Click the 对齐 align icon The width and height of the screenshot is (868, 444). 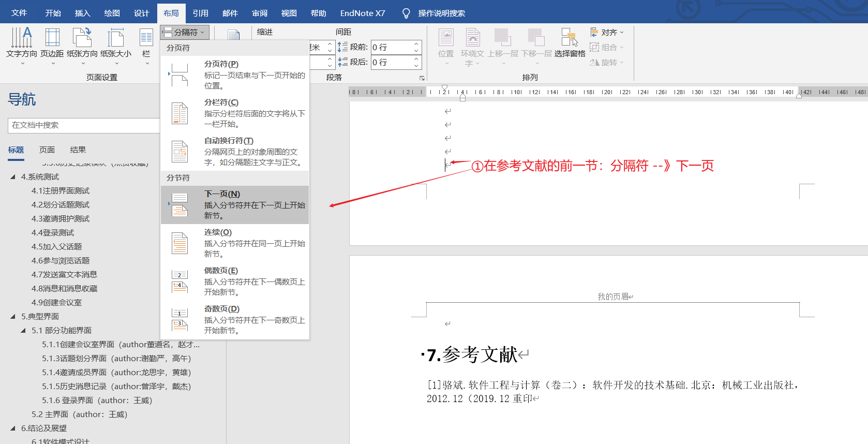pyautogui.click(x=594, y=32)
